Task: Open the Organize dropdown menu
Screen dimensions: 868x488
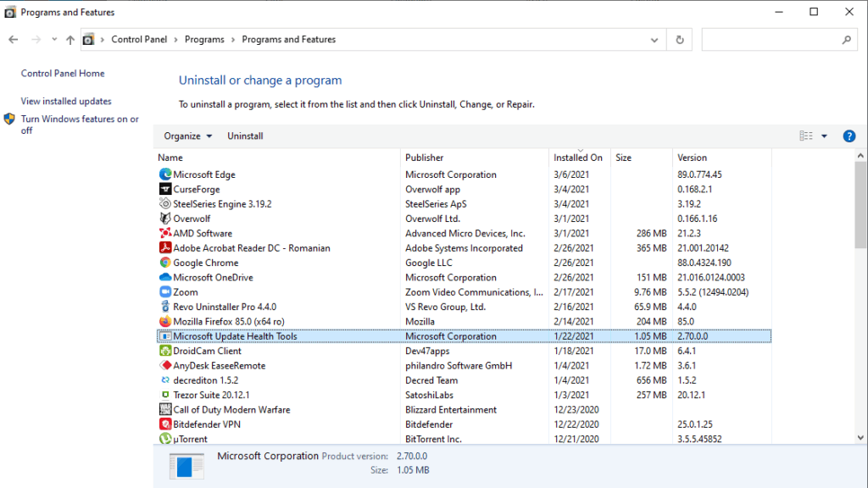Action: [187, 136]
